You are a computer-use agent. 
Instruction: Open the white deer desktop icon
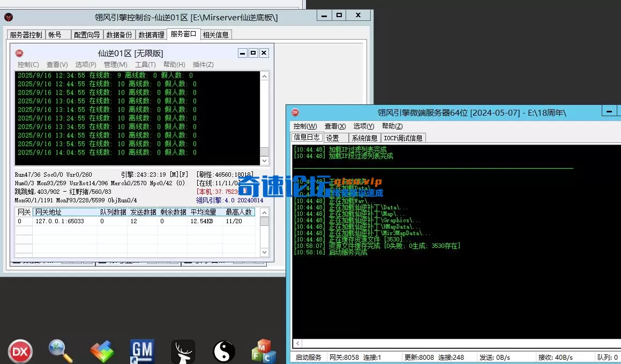click(183, 351)
